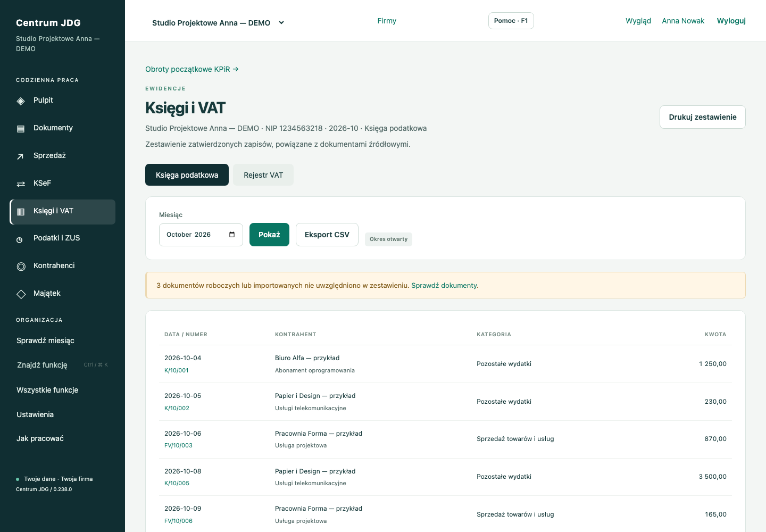
Task: Click the Kontrahenci circle icon
Action: coord(21,267)
